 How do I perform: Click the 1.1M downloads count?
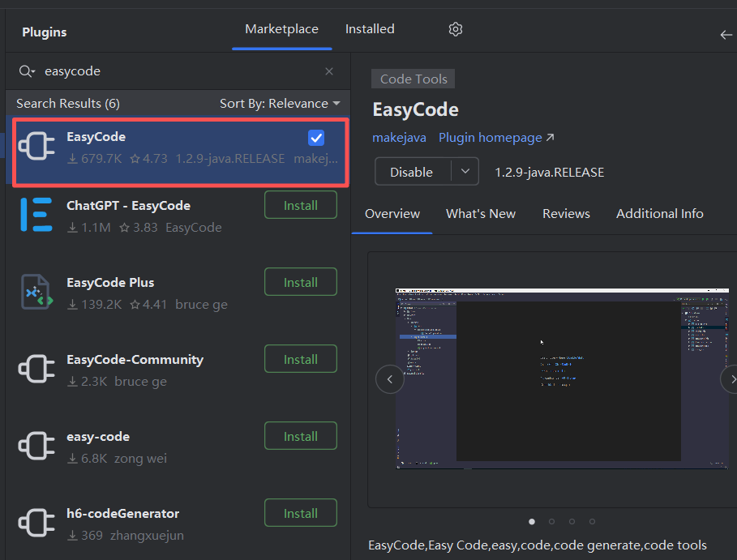point(89,228)
